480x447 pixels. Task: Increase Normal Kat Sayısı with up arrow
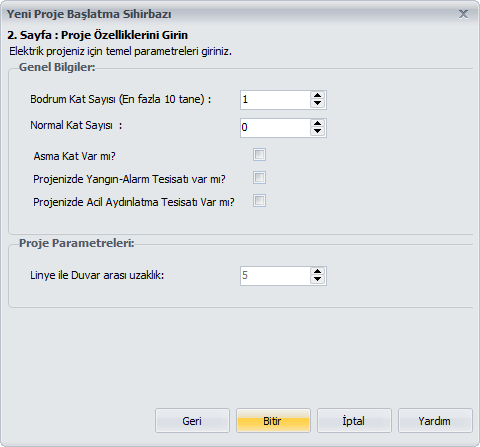[317, 124]
